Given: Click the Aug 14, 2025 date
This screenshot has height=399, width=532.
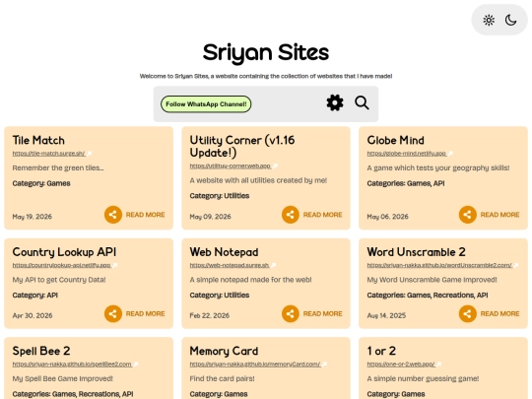Looking at the screenshot, I should coord(386,315).
